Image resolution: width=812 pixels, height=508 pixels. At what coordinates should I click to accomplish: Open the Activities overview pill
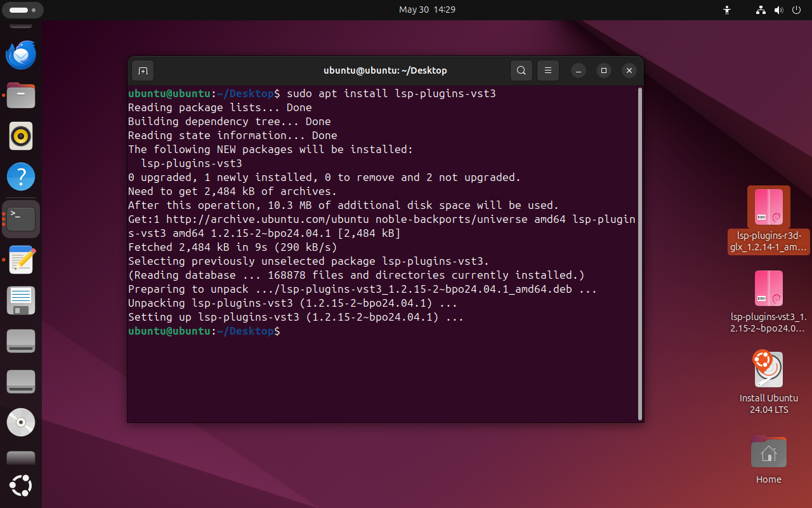pyautogui.click(x=22, y=10)
